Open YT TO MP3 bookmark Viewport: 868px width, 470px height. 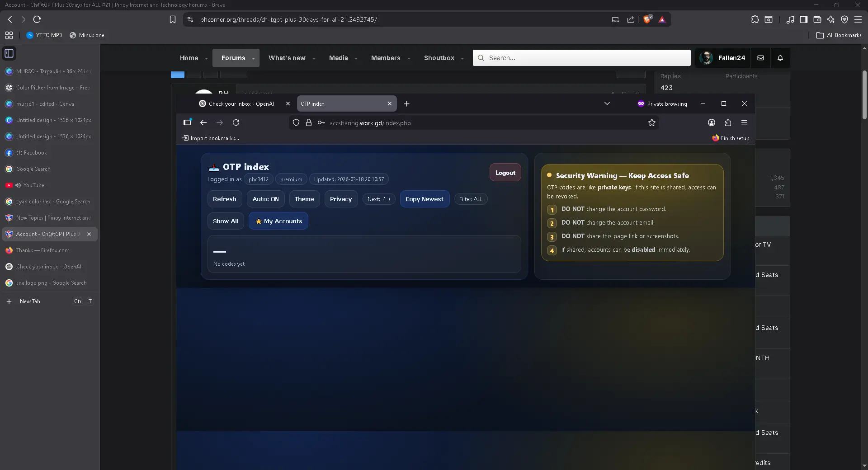click(x=44, y=35)
